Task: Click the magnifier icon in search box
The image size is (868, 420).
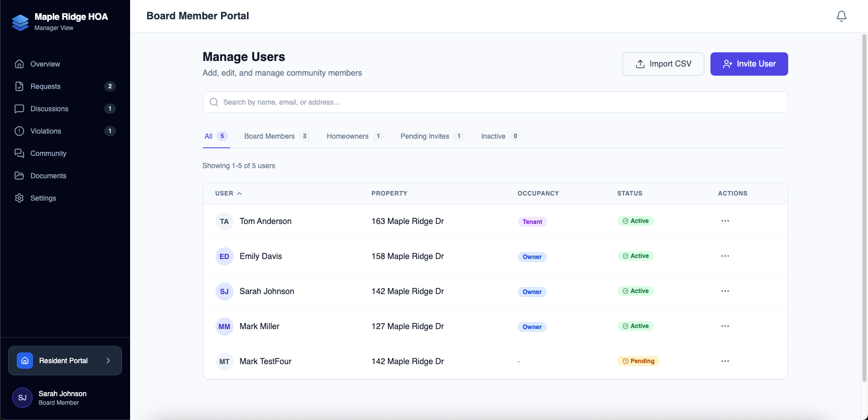Action: tap(214, 102)
